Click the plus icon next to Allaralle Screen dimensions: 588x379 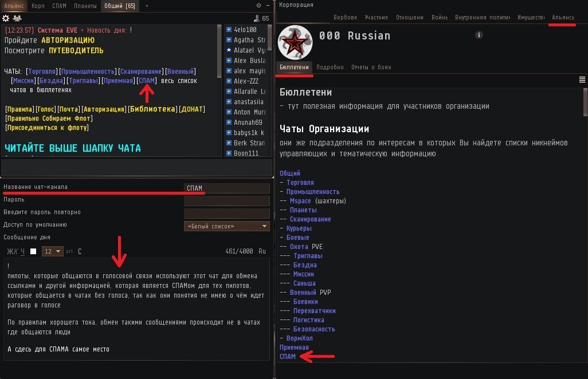tap(229, 91)
